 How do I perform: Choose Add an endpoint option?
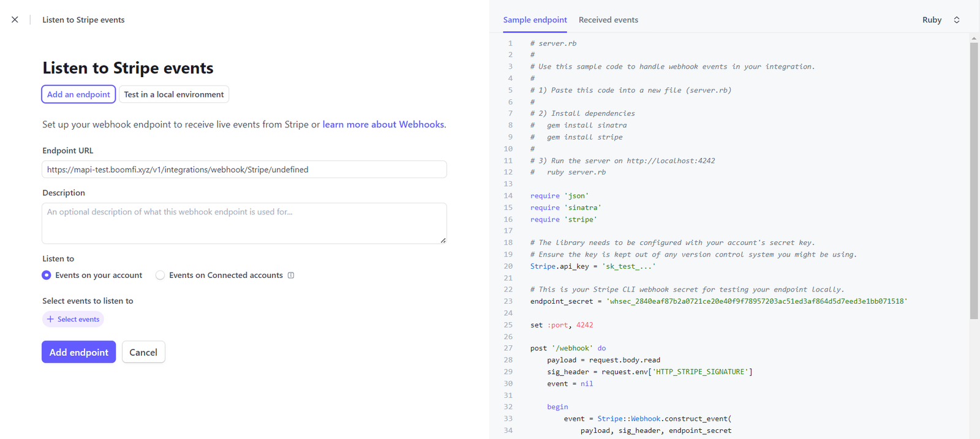pyautogui.click(x=78, y=94)
